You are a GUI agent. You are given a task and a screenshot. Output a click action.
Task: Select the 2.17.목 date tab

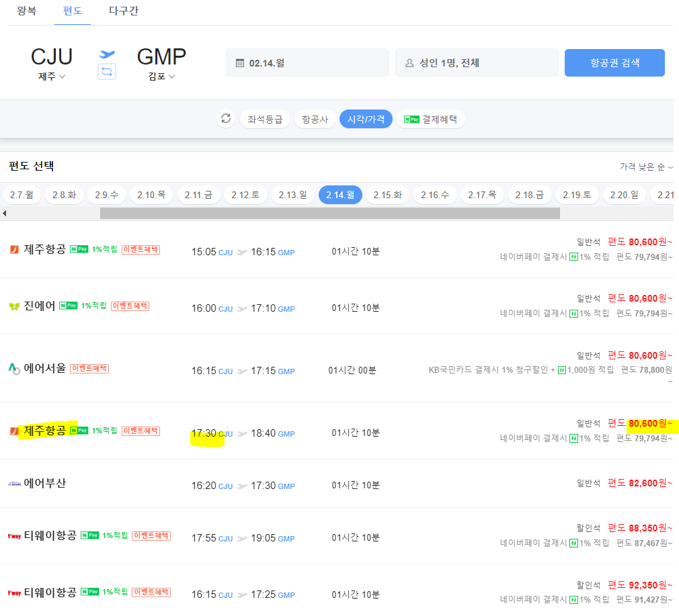482,195
